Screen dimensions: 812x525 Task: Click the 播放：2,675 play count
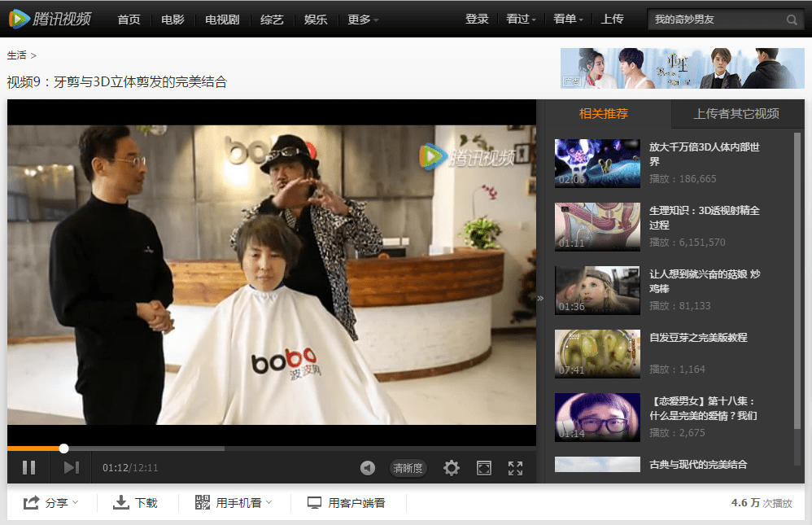click(678, 433)
